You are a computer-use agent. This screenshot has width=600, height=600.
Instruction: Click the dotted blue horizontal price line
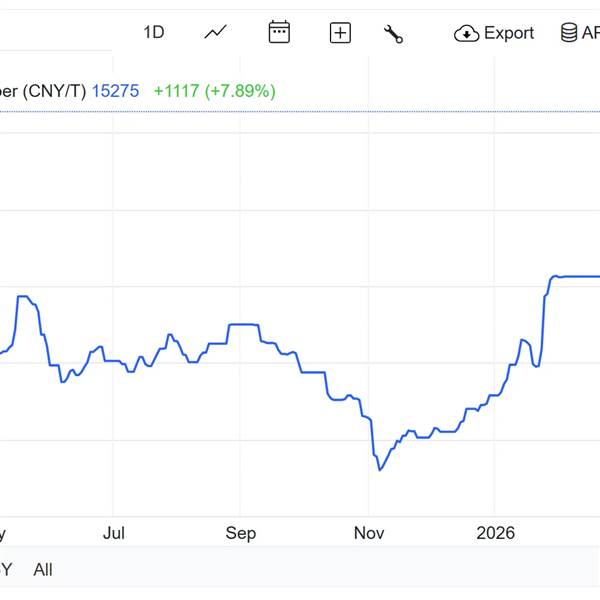tap(300, 112)
